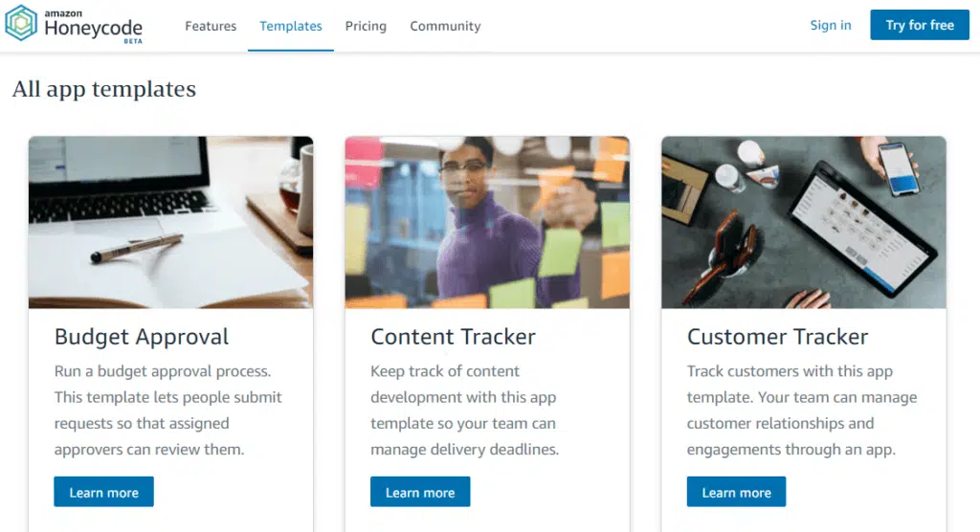Open the Budget Approval laptop thumbnail
980x532 pixels.
[x=170, y=222]
